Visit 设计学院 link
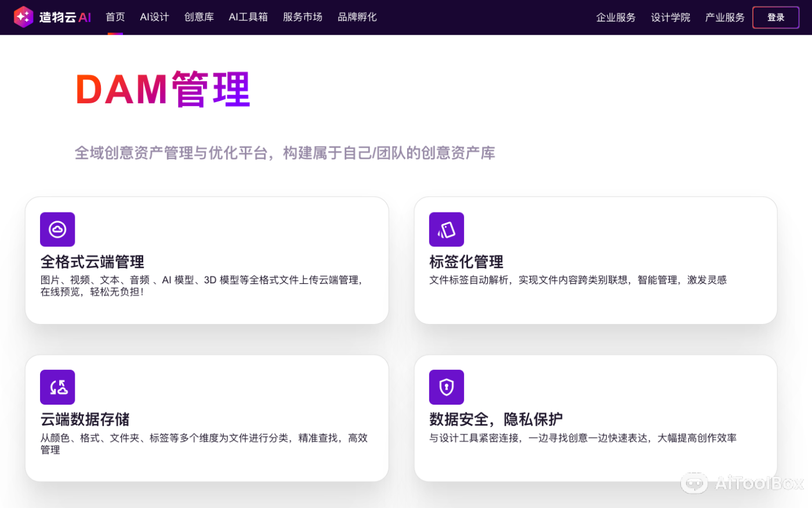This screenshot has height=508, width=812. [670, 17]
